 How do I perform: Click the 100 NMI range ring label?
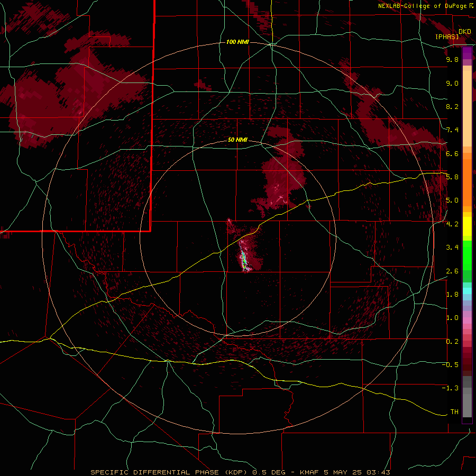click(237, 42)
